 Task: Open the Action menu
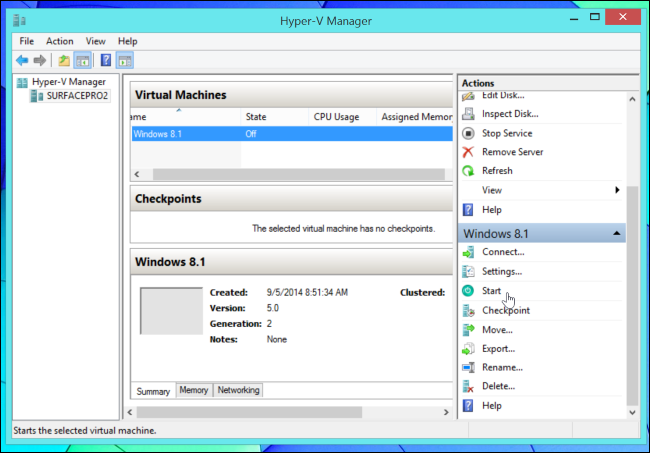(60, 41)
